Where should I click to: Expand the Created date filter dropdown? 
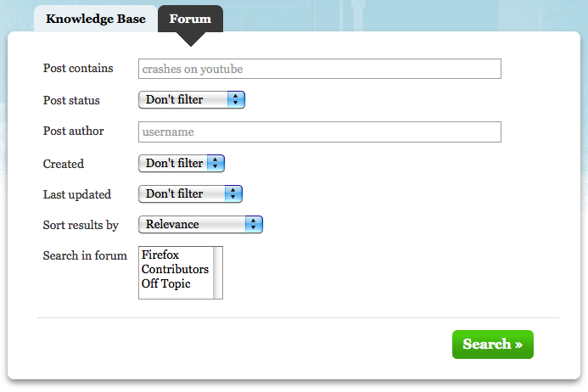[182, 163]
